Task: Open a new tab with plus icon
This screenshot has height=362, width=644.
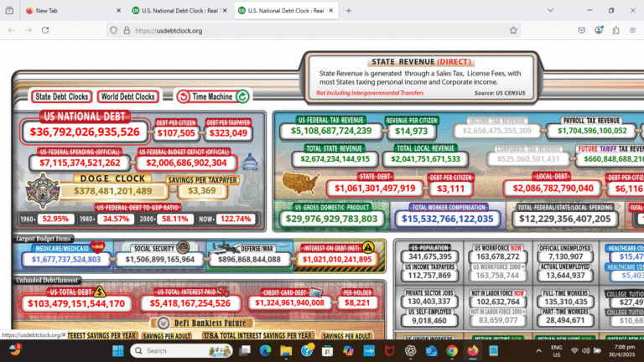Action: coord(348,11)
